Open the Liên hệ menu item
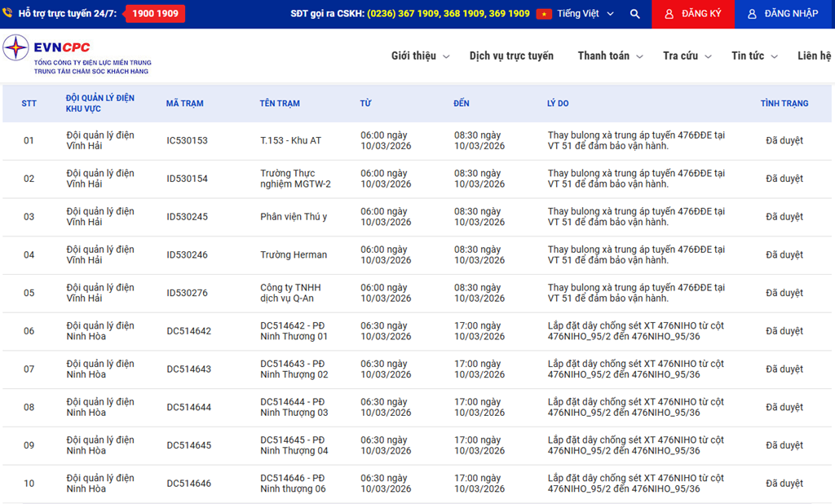 click(814, 56)
